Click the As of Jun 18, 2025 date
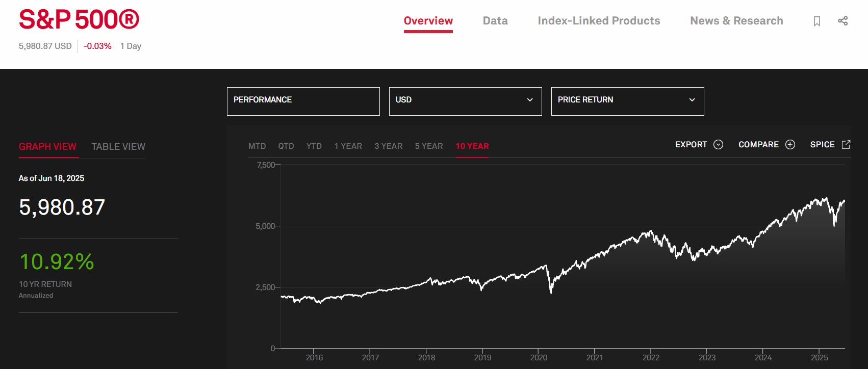Image resolution: width=868 pixels, height=369 pixels. click(52, 178)
